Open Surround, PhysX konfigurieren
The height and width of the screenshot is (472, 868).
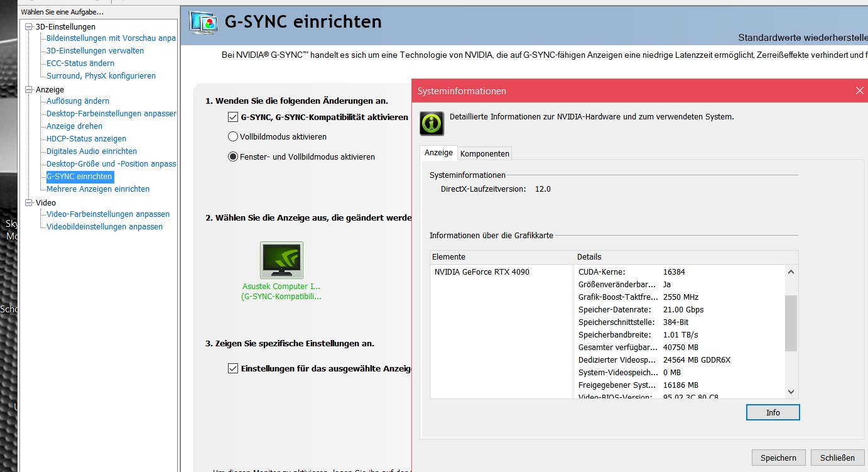tap(101, 76)
